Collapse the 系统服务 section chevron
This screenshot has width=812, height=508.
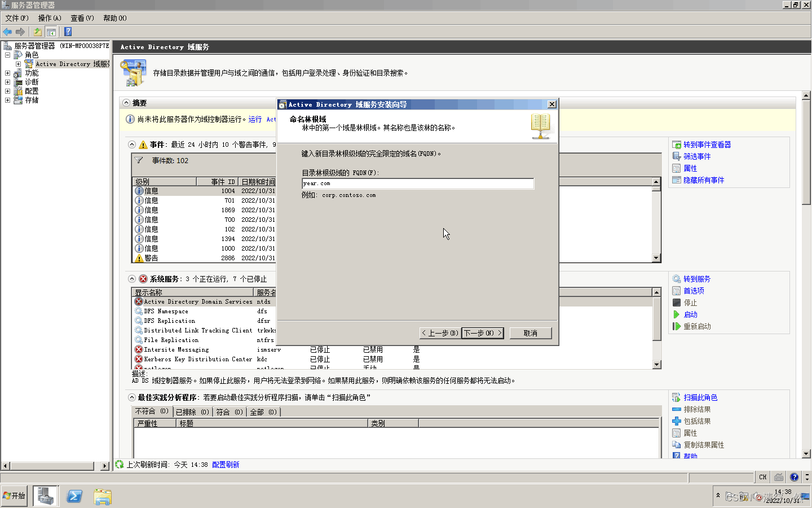click(x=132, y=279)
